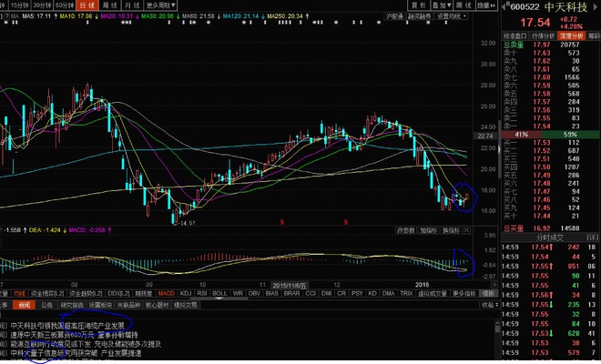Click the 沪股通 button
601x364 pixels.
coord(395,16)
